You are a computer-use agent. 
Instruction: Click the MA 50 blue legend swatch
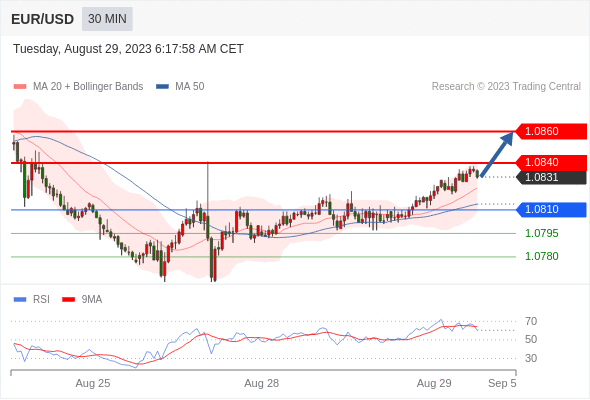[162, 87]
